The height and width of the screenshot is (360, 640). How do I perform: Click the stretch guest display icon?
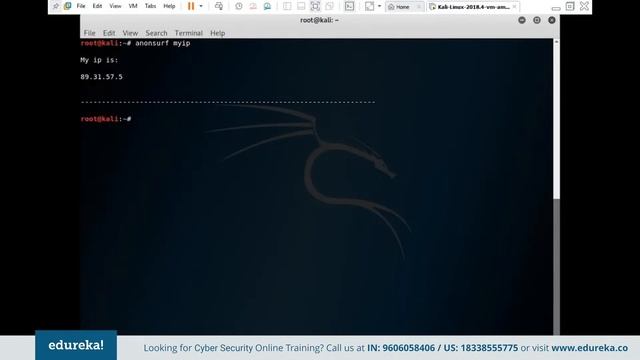click(x=369, y=6)
